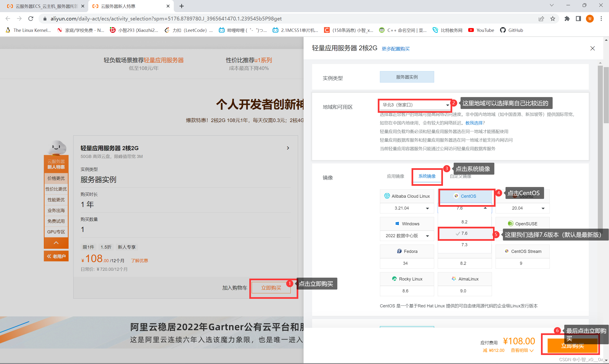Switch to the 系统镜像 tab
The image size is (609, 364).
[427, 176]
